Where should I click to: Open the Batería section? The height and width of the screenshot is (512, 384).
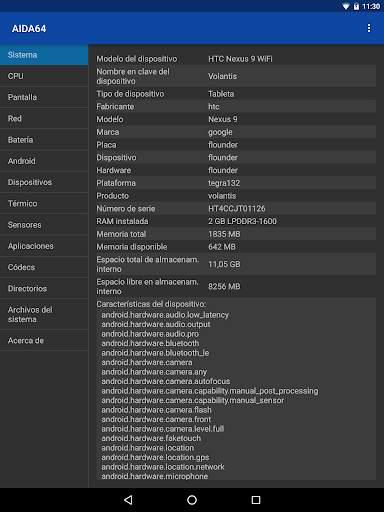44,140
